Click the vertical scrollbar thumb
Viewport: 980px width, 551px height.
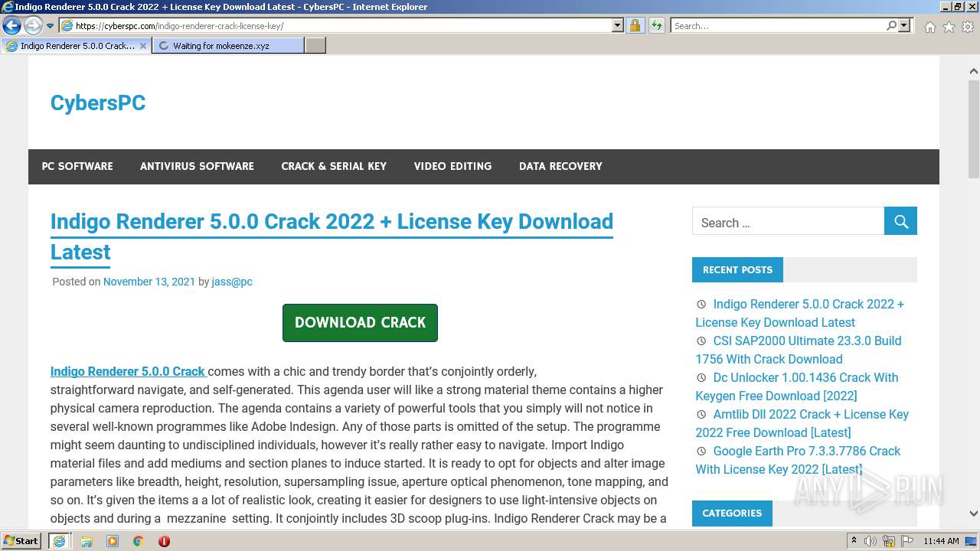(973, 128)
